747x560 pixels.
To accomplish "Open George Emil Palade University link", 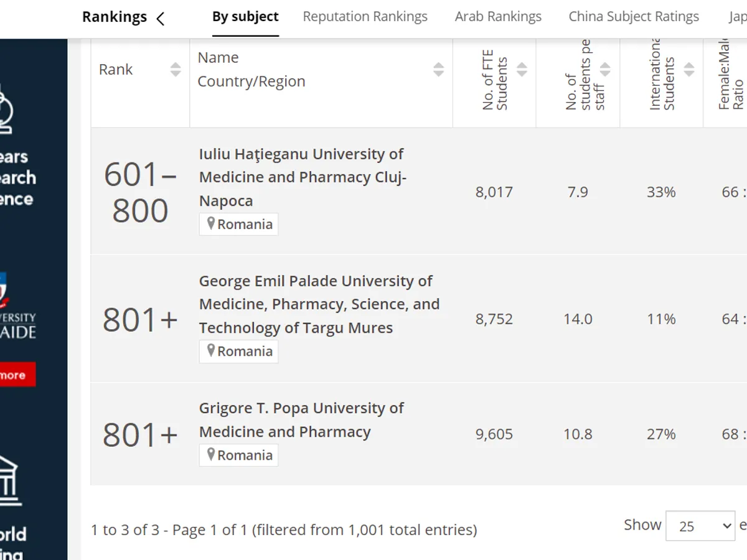I will [319, 304].
